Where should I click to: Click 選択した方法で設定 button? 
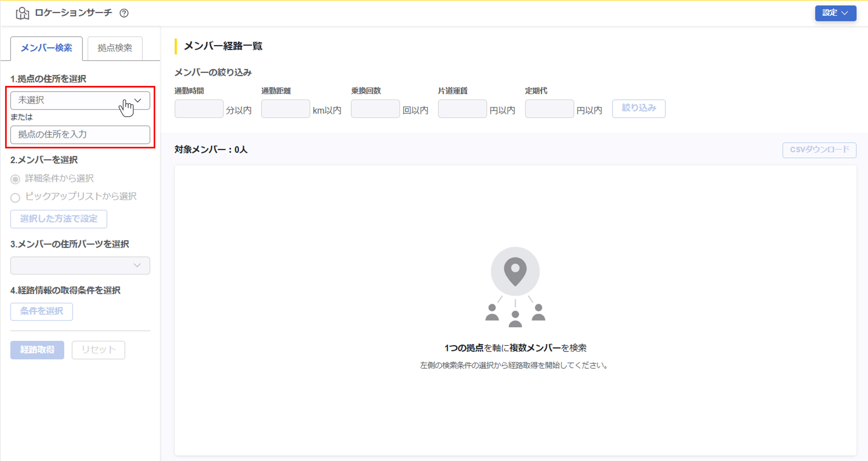pos(59,219)
